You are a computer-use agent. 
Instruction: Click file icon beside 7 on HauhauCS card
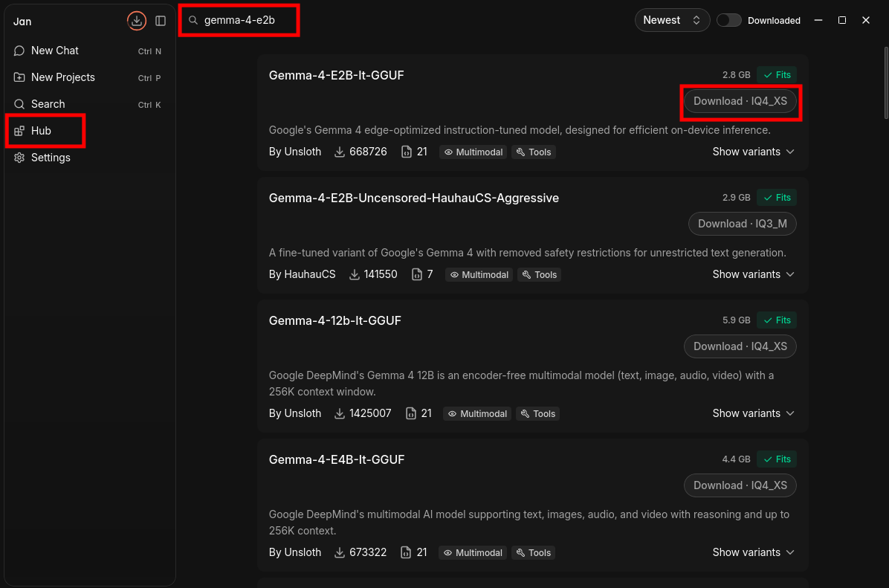(417, 274)
